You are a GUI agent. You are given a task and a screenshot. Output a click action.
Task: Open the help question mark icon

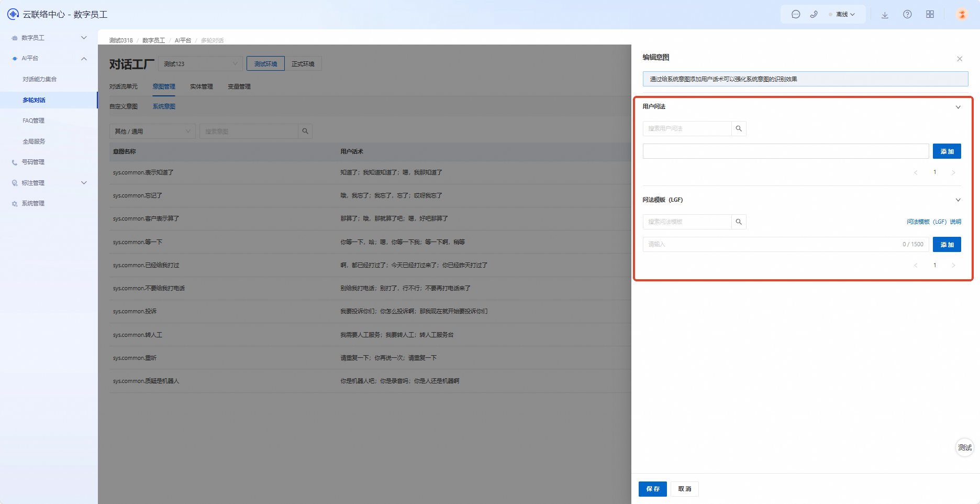pyautogui.click(x=907, y=15)
